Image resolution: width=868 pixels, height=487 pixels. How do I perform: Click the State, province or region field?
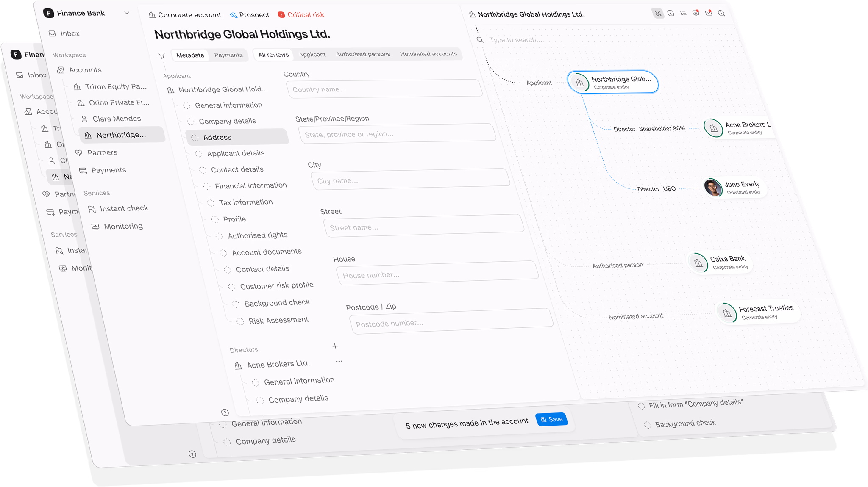coord(397,134)
